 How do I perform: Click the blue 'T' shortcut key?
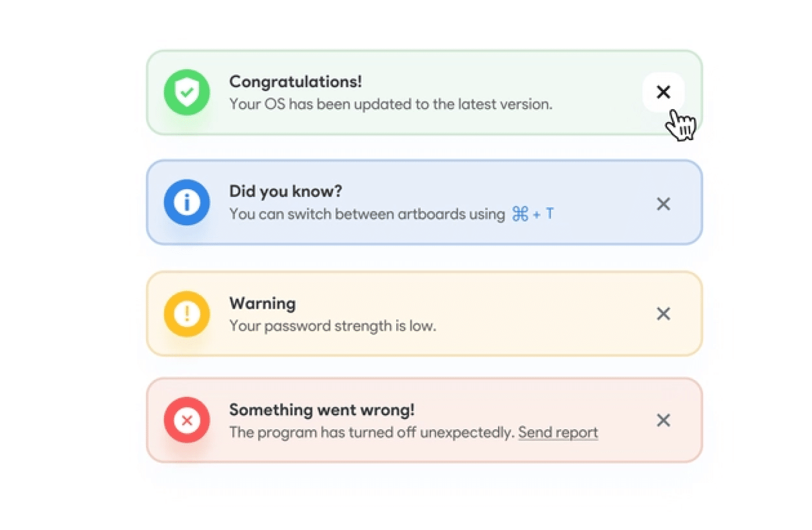tap(550, 214)
